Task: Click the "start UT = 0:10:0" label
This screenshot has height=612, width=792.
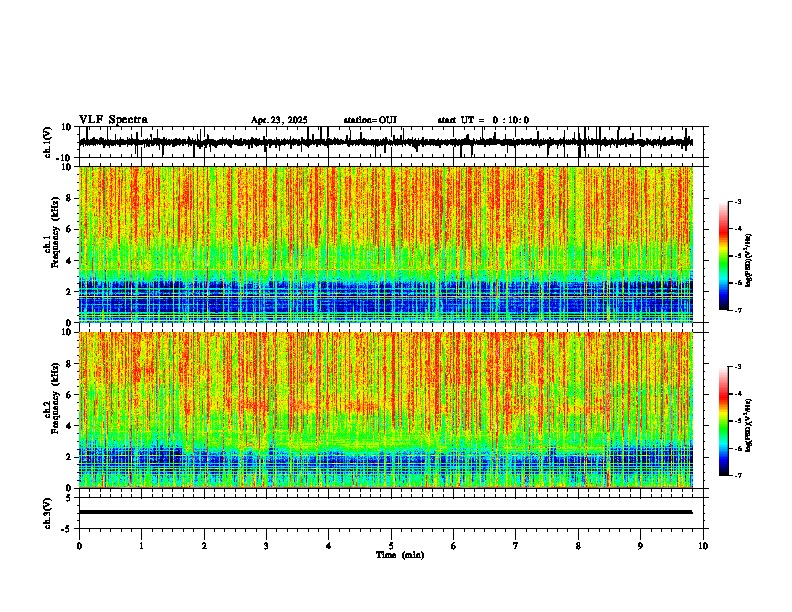Action: [x=483, y=120]
